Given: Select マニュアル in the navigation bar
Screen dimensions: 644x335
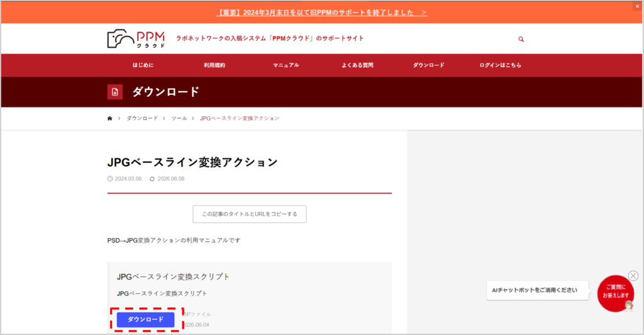Looking at the screenshot, I should click(286, 65).
